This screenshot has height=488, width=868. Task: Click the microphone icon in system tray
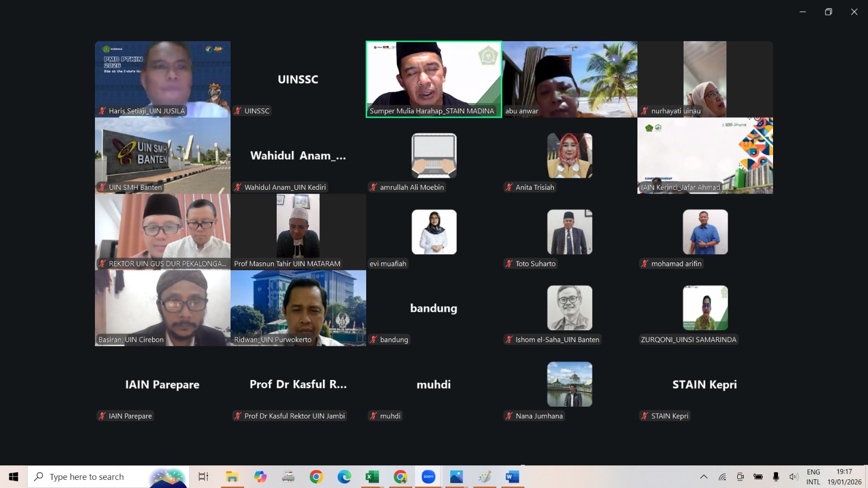776,477
